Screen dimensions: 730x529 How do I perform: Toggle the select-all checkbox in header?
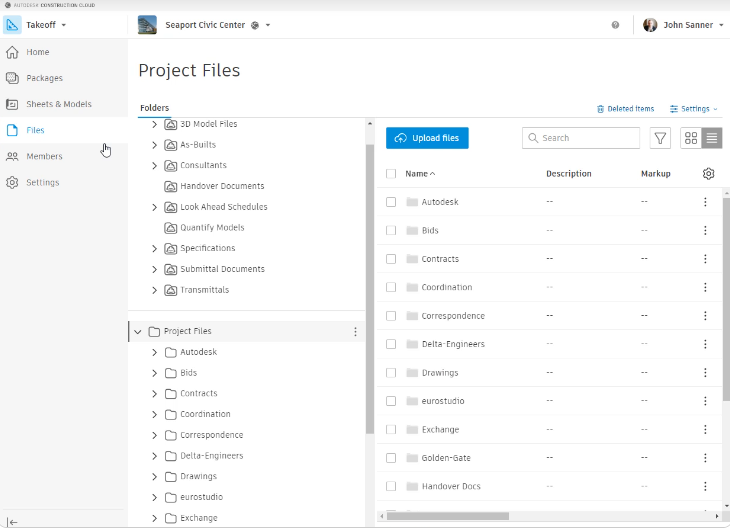click(x=391, y=174)
